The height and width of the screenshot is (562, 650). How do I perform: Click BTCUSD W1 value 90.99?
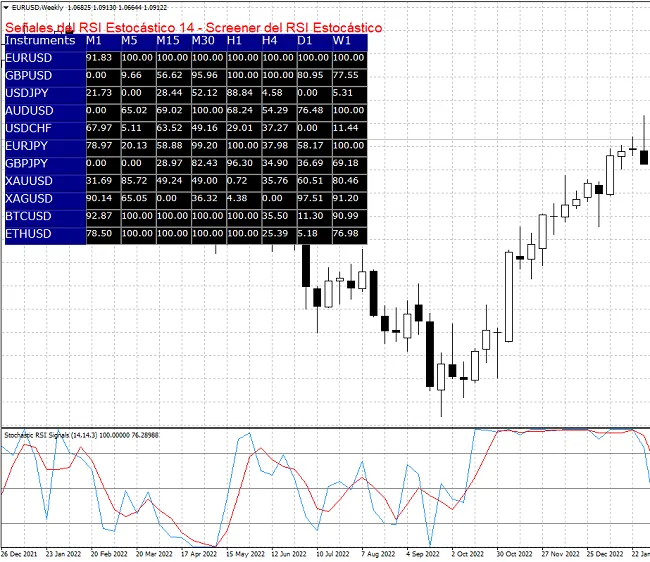(x=346, y=216)
